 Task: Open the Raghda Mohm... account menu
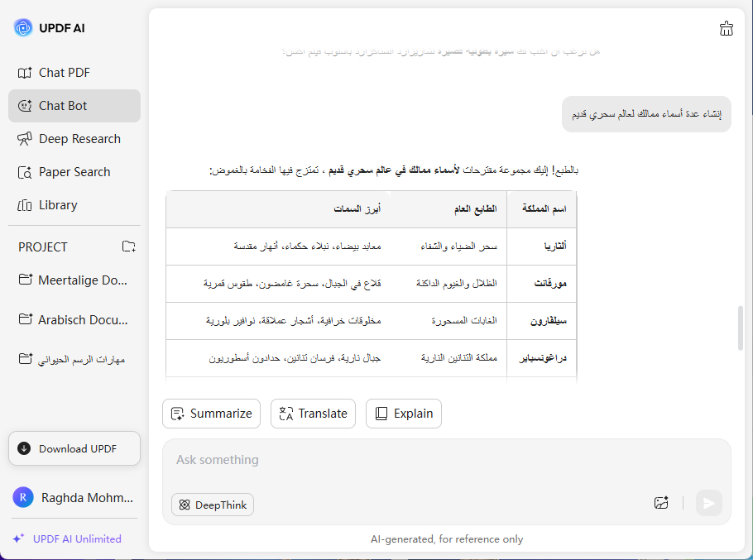click(x=74, y=497)
